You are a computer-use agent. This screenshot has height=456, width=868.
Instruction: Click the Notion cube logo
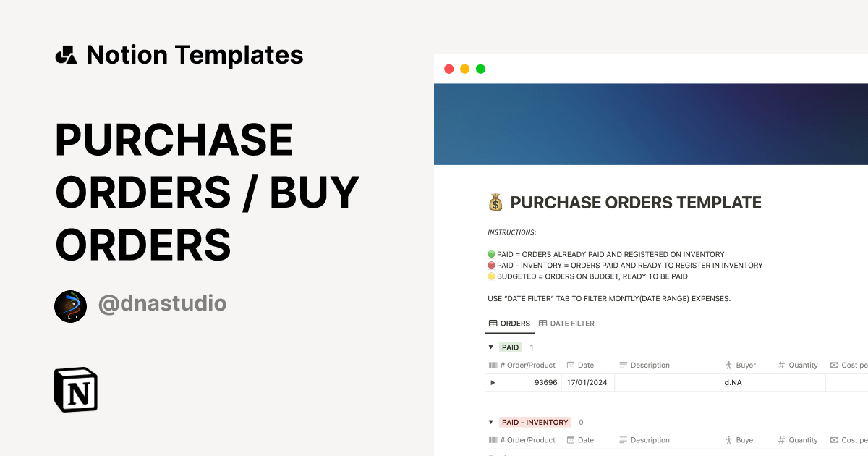point(76,389)
